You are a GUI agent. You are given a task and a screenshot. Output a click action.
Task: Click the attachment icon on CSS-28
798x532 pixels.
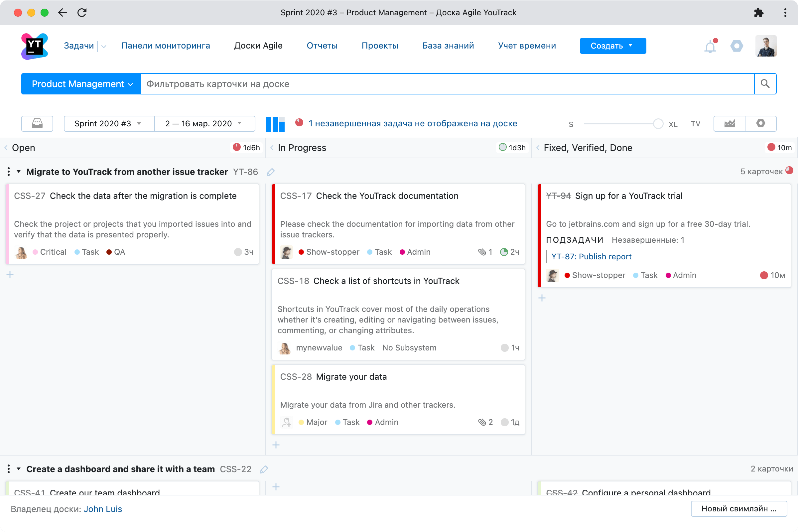[482, 422]
